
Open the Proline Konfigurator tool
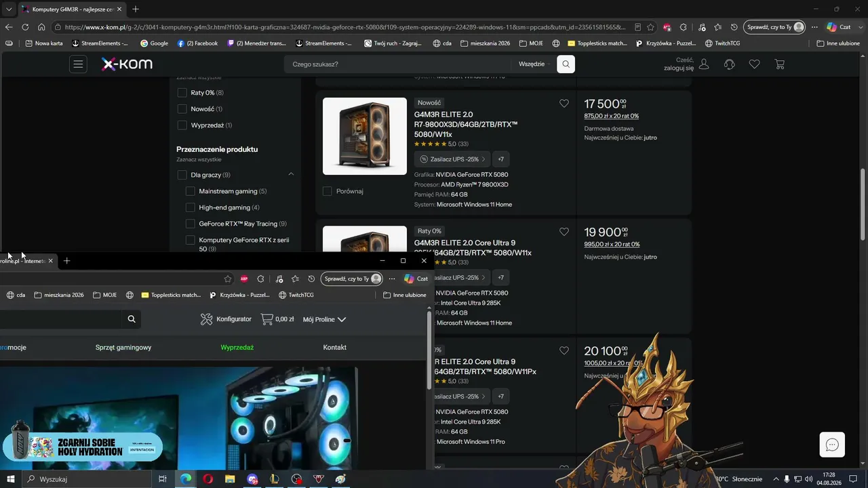click(x=226, y=319)
